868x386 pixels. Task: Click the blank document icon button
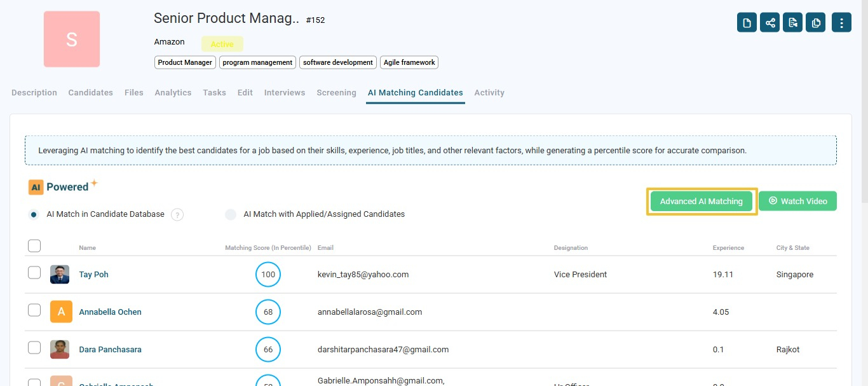point(747,23)
